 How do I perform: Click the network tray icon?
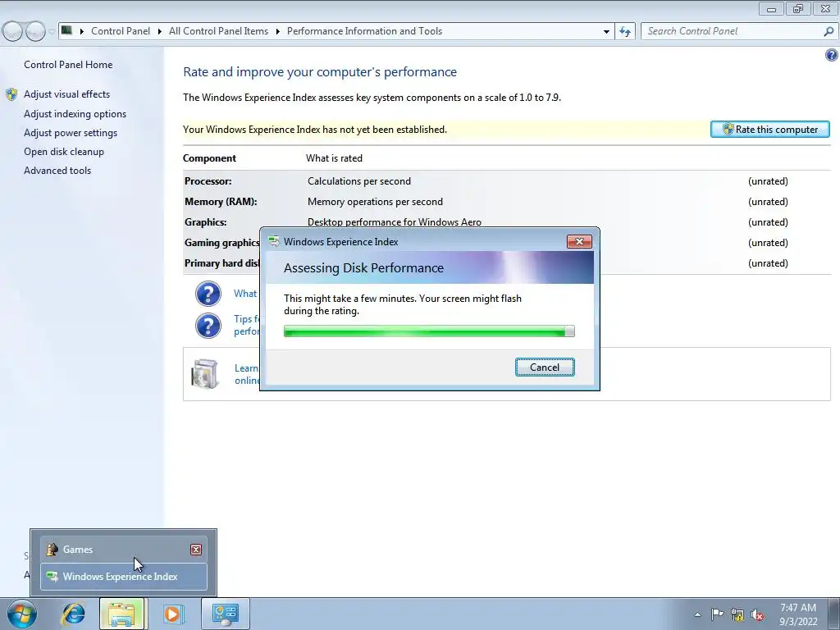click(x=737, y=615)
